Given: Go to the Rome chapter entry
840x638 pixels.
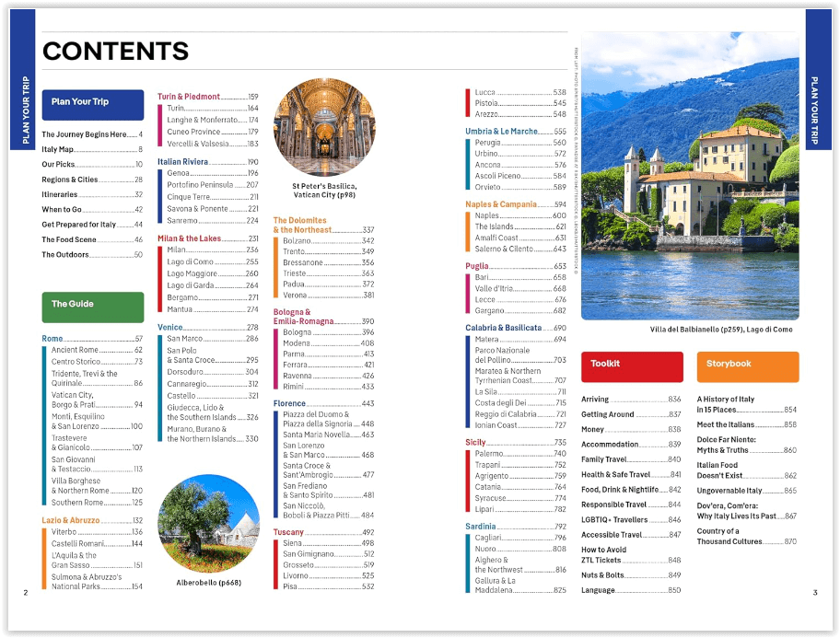Looking at the screenshot, I should tap(52, 339).
